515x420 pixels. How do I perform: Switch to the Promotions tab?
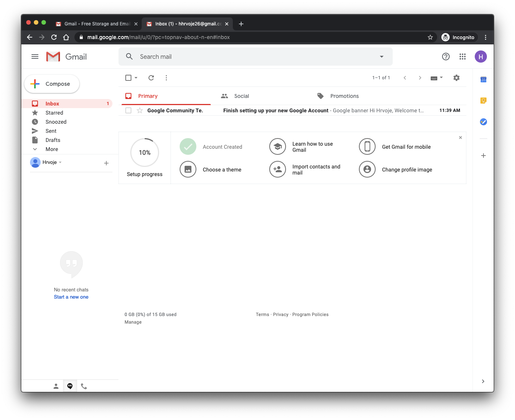[x=344, y=96]
